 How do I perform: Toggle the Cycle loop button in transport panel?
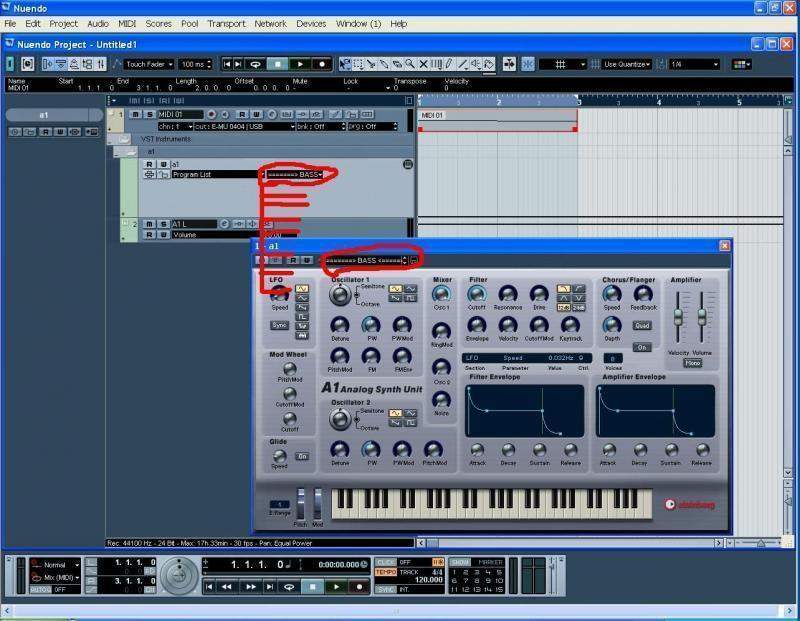coord(289,587)
